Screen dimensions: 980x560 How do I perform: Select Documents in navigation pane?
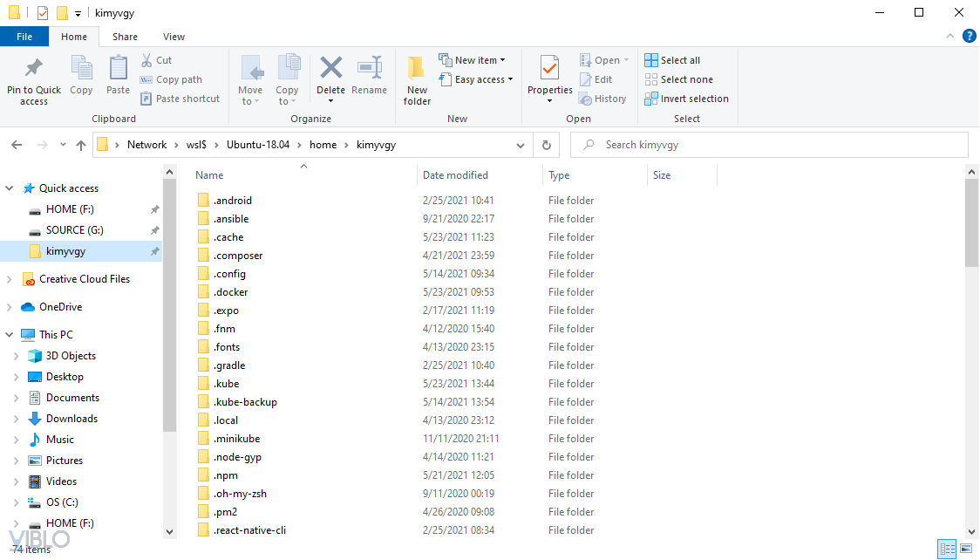coord(72,398)
